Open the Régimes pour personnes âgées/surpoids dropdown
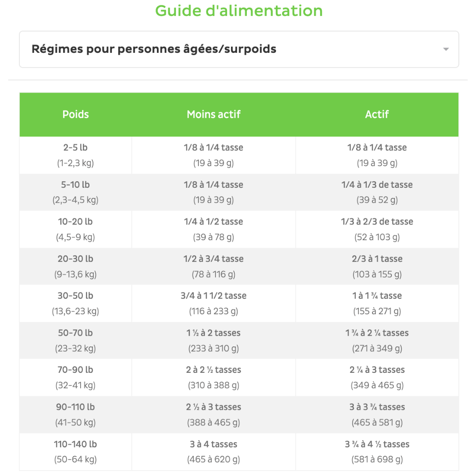This screenshot has width=476, height=476. point(239,49)
